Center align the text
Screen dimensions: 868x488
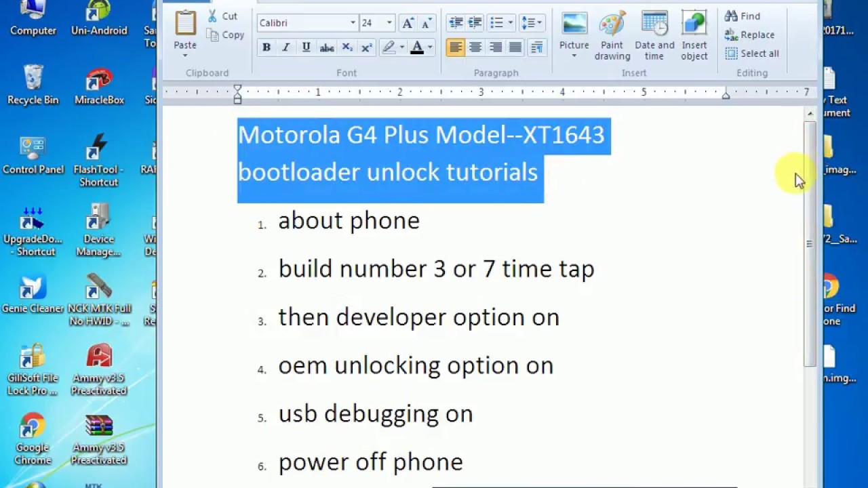pos(475,47)
